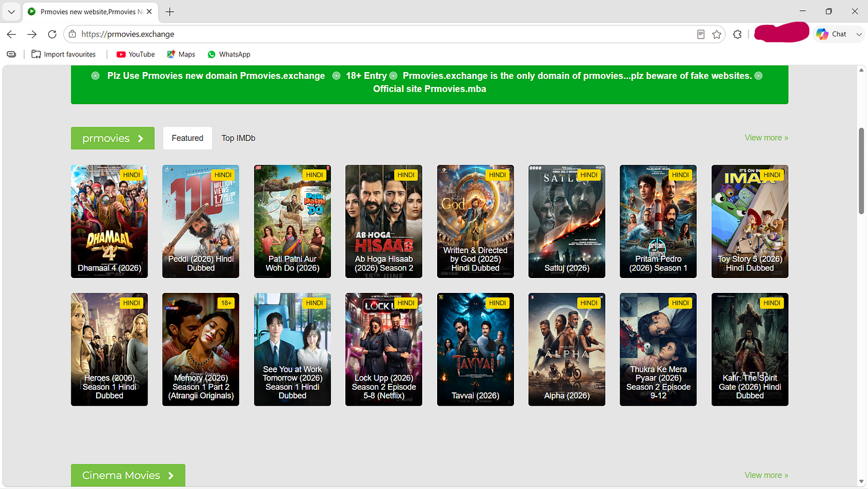Open Alpha (2026) movie poster
This screenshot has height=489, width=868.
tap(567, 349)
